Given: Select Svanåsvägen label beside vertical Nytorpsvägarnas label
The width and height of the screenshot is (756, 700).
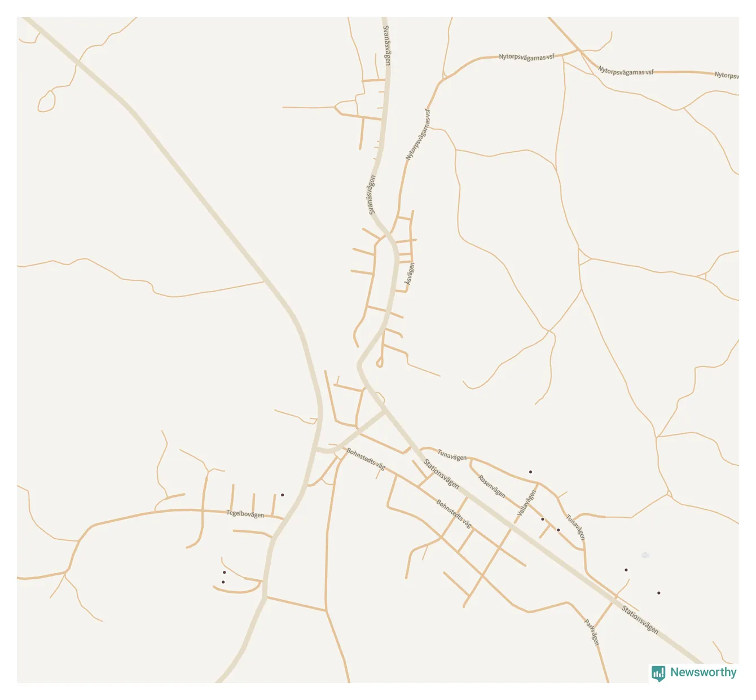Looking at the screenshot, I should coord(372,195).
